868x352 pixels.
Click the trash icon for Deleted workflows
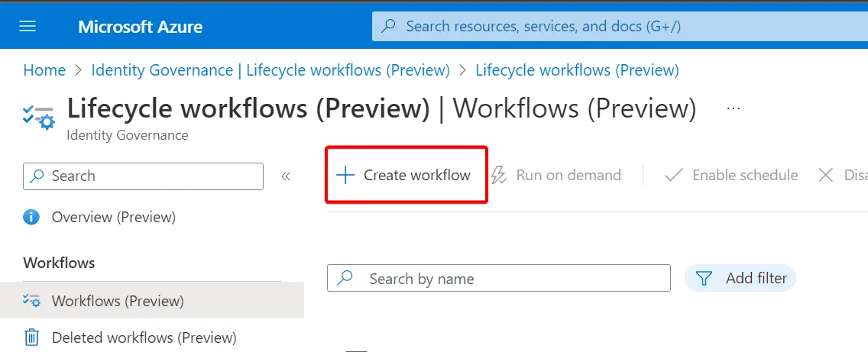coord(31,337)
